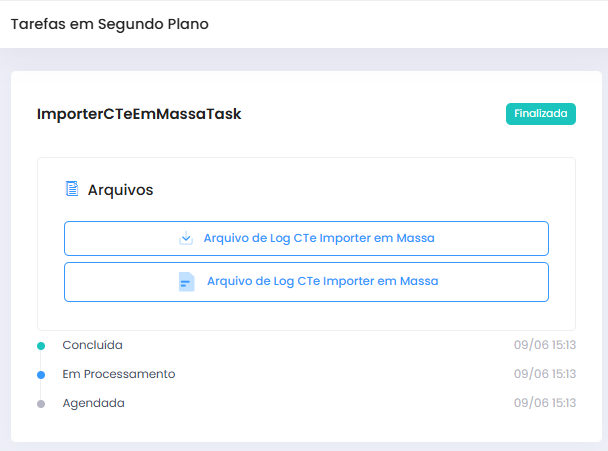Open the second Arquivo de Log CTe link text
The height and width of the screenshot is (451, 608).
(x=322, y=282)
